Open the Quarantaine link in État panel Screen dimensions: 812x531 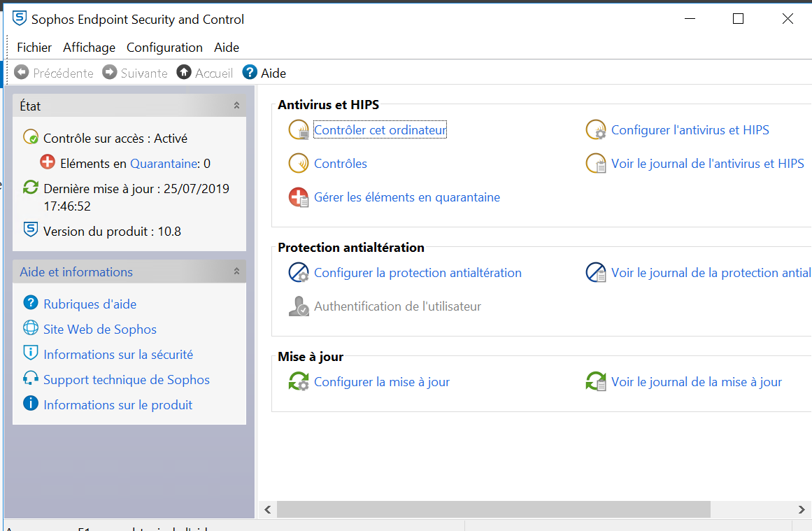162,164
